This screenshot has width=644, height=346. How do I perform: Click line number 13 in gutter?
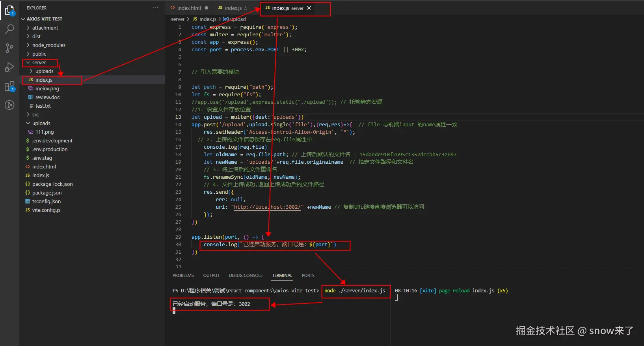(x=178, y=117)
